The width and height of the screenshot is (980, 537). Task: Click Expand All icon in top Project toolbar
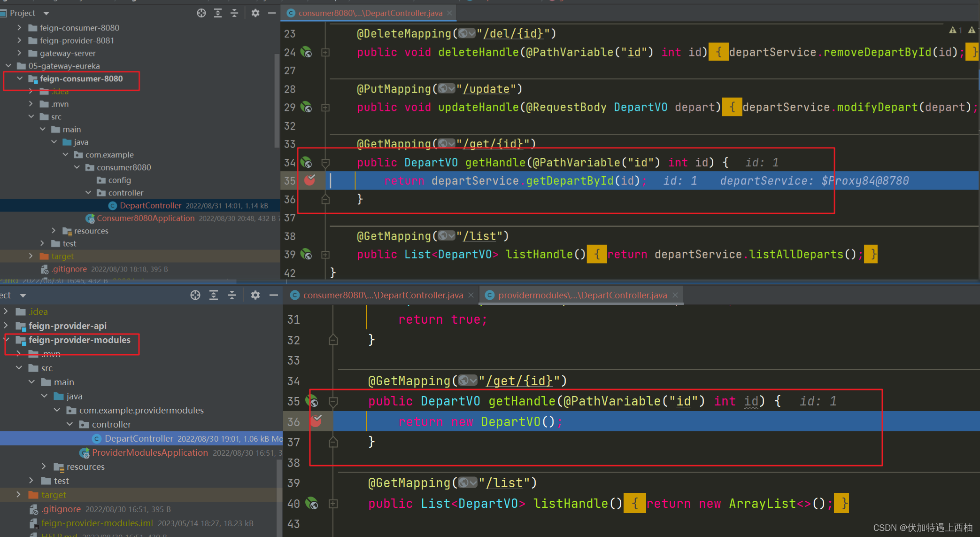click(218, 13)
